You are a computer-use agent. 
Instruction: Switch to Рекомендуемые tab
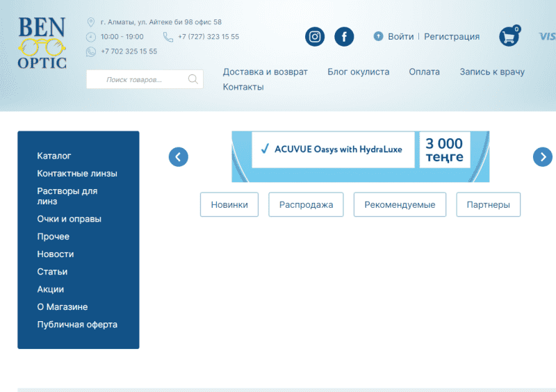coord(400,205)
